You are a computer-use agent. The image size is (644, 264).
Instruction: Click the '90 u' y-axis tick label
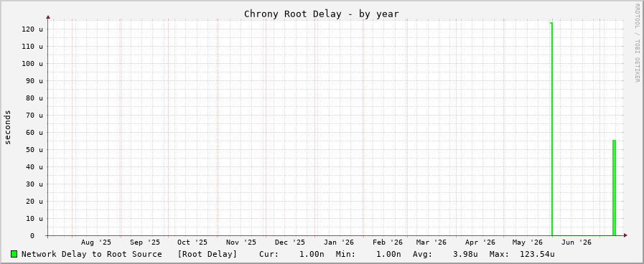click(x=35, y=81)
